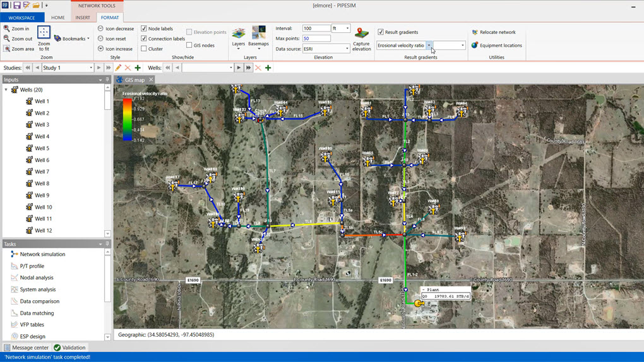
Task: Go to last well
Action: click(x=249, y=67)
